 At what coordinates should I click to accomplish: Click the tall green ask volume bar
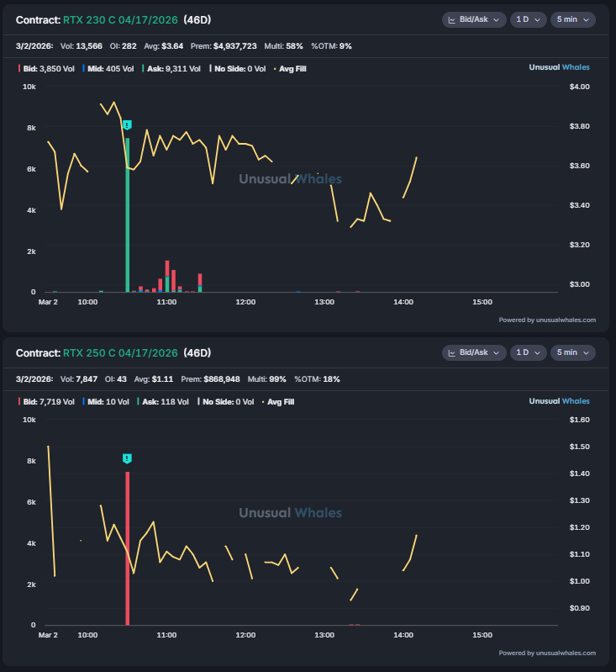127,219
